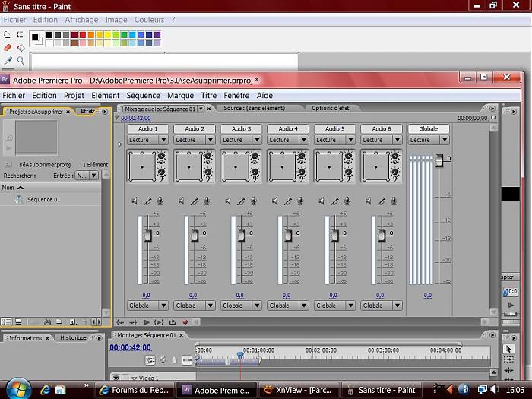Open Globale track Lecture automation dropdown
The image size is (532, 399).
pos(429,140)
